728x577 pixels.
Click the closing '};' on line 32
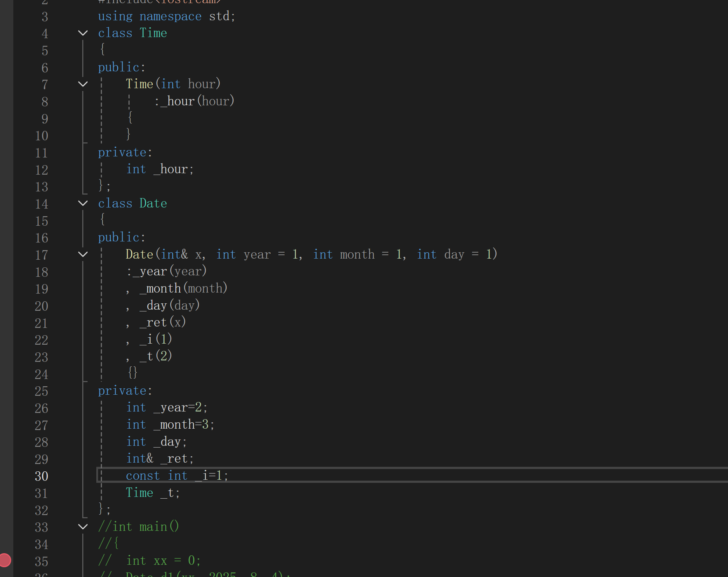104,509
